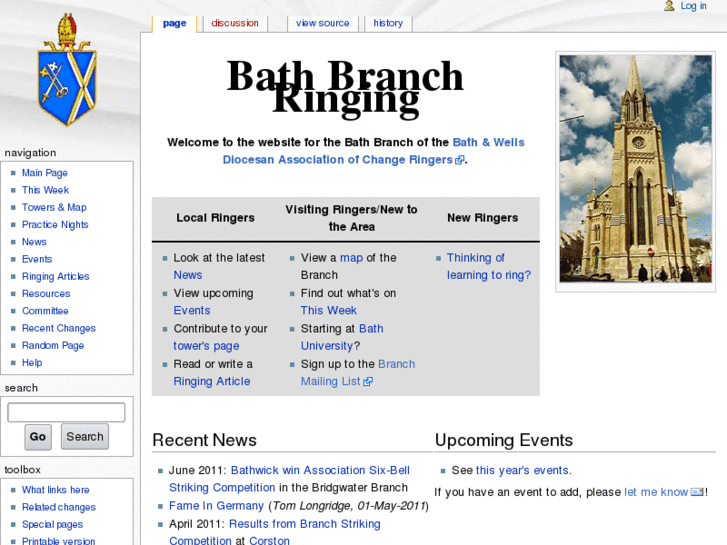727x545 pixels.
Task: Open What links here in toolbox
Action: click(x=55, y=490)
